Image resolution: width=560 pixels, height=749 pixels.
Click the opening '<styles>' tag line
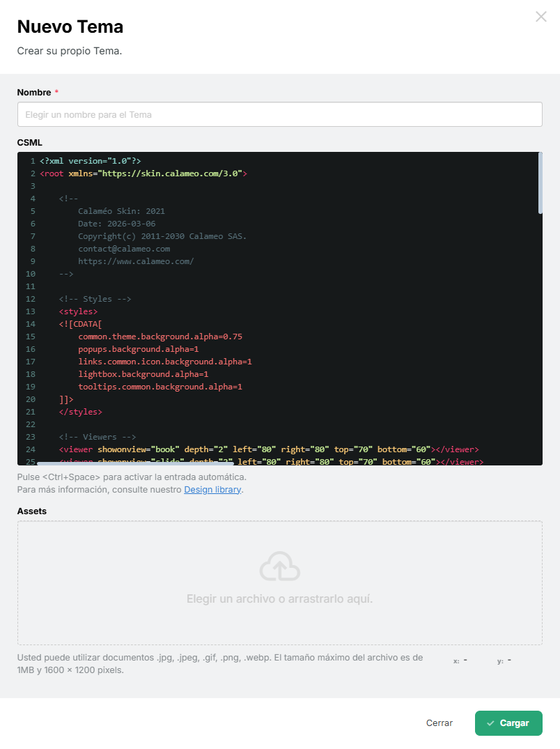pyautogui.click(x=78, y=311)
